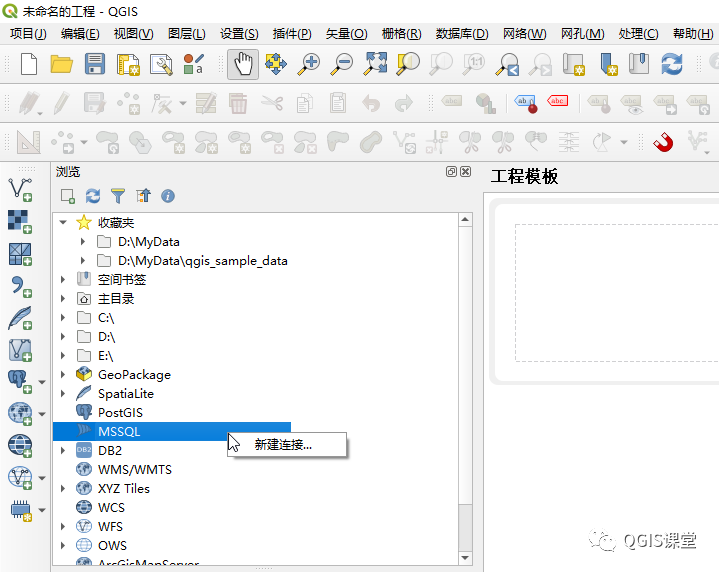Click Add Mesh Layer icon in sidebar

pos(20,254)
